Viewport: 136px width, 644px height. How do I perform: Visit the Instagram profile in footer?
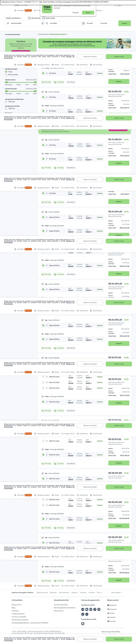(112, 609)
